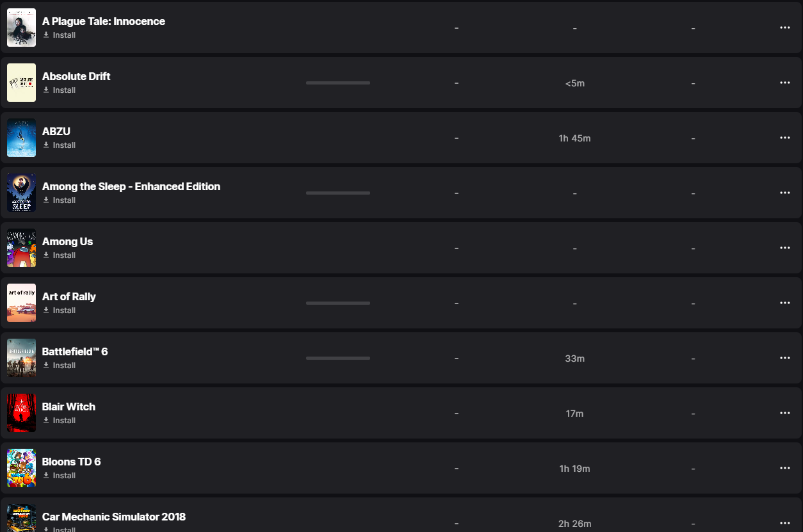Click download icon under Bloons TD 6

46,476
